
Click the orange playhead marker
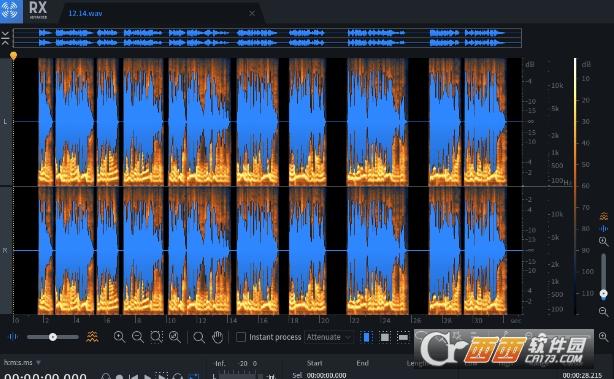coord(13,56)
